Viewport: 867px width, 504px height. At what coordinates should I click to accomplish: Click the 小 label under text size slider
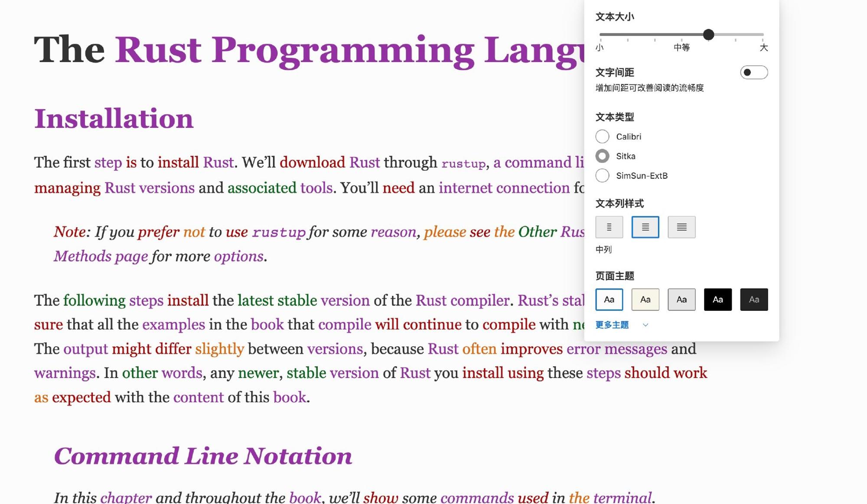pyautogui.click(x=600, y=47)
